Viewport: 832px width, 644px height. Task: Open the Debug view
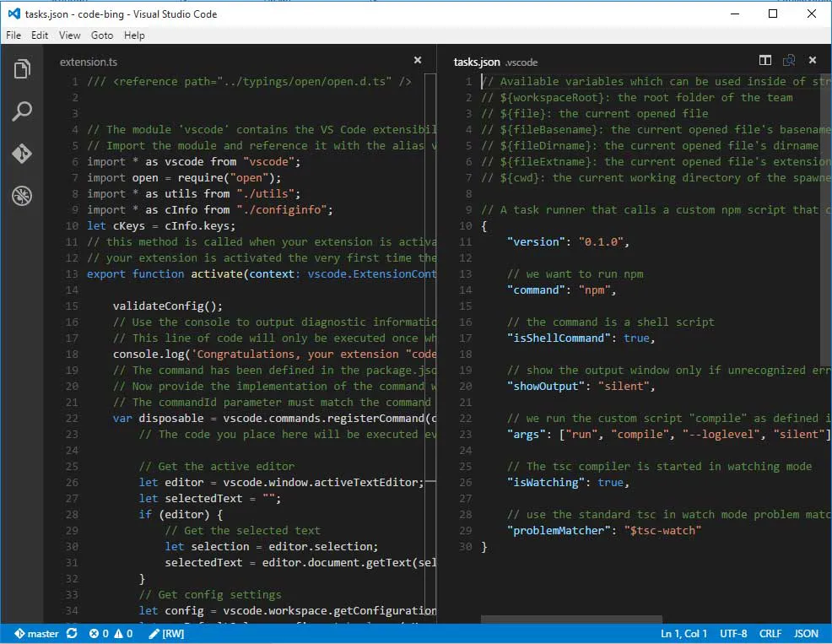tap(22, 196)
